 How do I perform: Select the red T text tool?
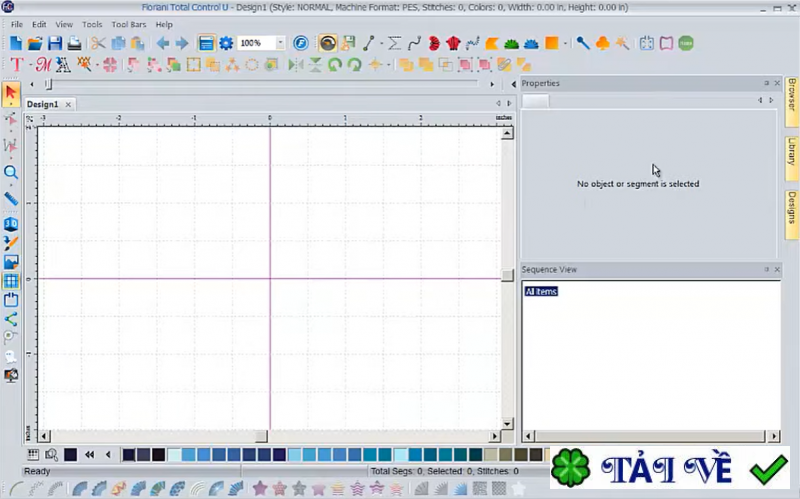tap(16, 65)
